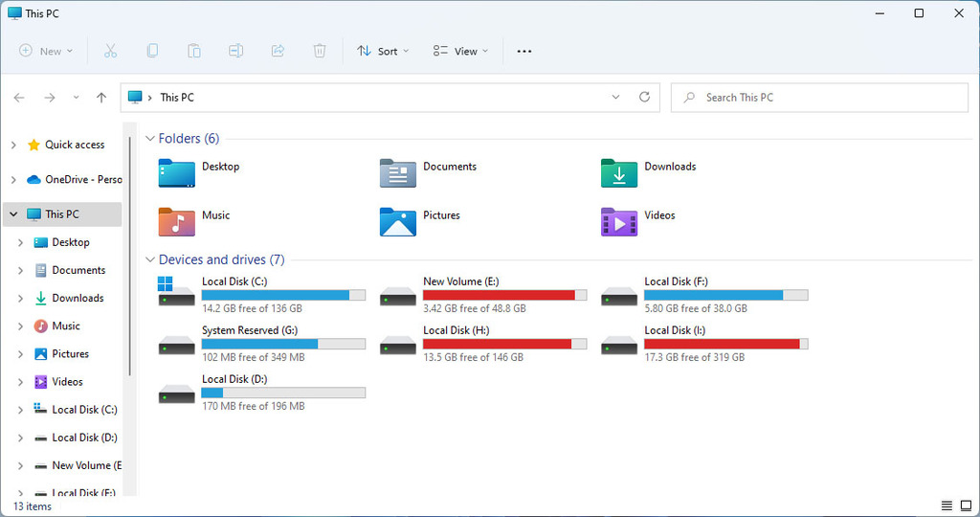Expand OneDrive - Personal in sidebar
Image resolution: width=980 pixels, height=517 pixels.
(13, 179)
